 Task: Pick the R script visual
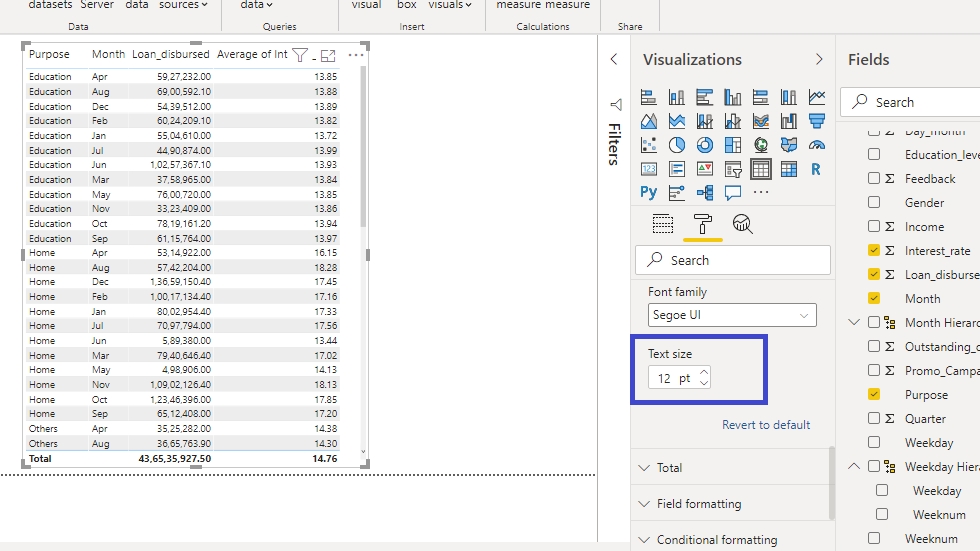[x=816, y=169]
